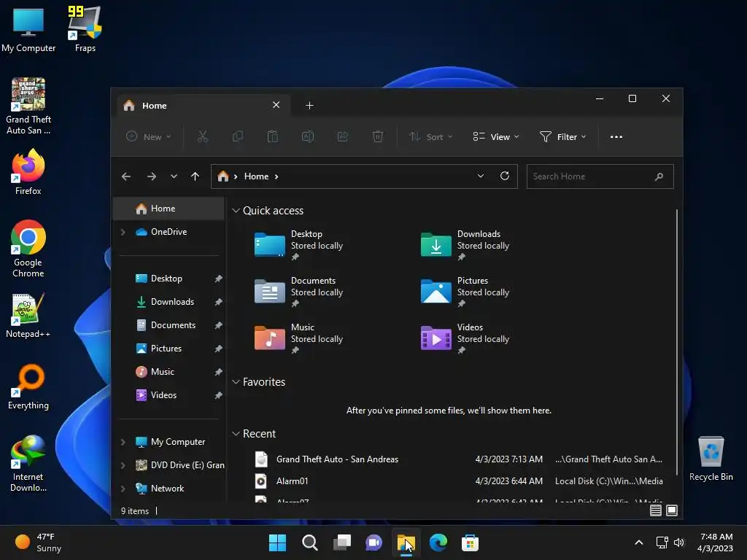Click the Cut scissors icon in toolbar

tap(203, 136)
